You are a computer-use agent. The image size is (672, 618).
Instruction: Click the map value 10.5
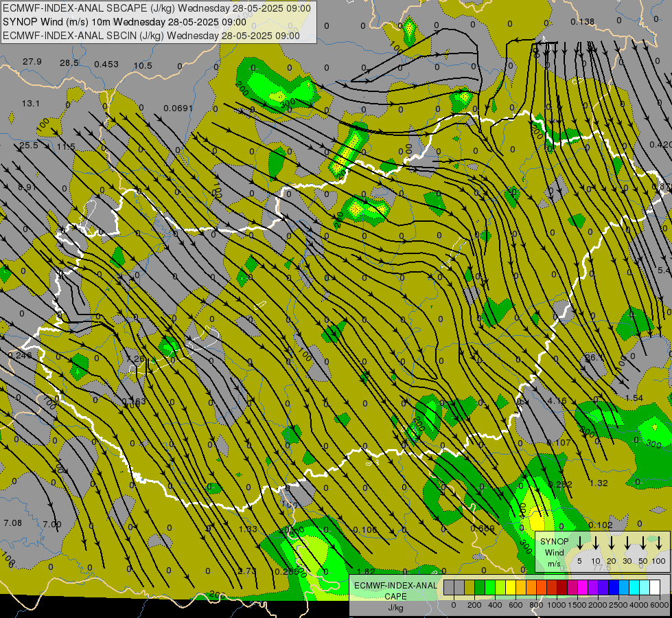tap(143, 66)
